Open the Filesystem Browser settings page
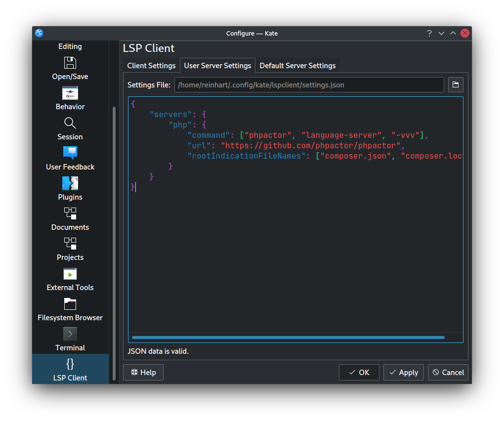 [x=70, y=304]
